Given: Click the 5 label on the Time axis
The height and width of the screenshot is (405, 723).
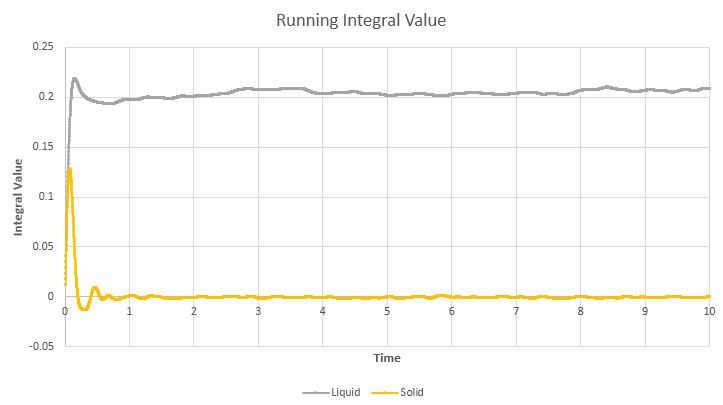Looking at the screenshot, I should 387,312.
